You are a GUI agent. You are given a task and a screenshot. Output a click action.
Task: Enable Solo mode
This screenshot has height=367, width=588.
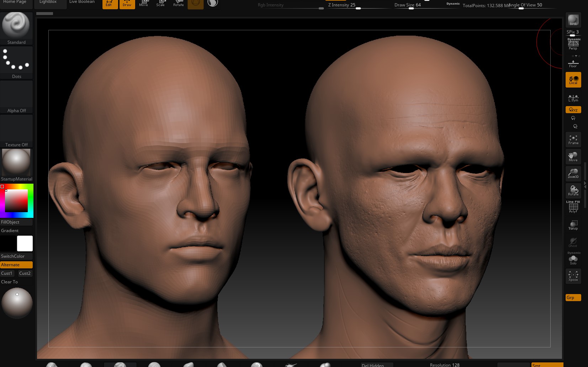[573, 259]
